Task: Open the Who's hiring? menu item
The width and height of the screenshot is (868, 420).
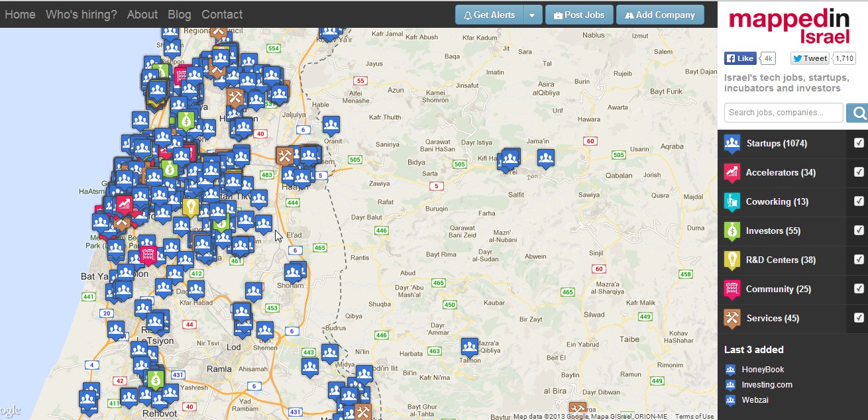Action: coord(81,15)
